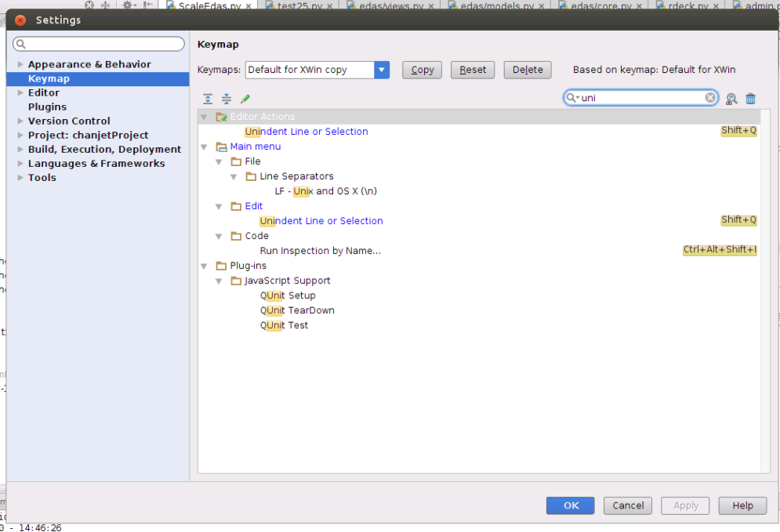
Task: Click the Edit folder icon in tree
Action: tap(236, 206)
